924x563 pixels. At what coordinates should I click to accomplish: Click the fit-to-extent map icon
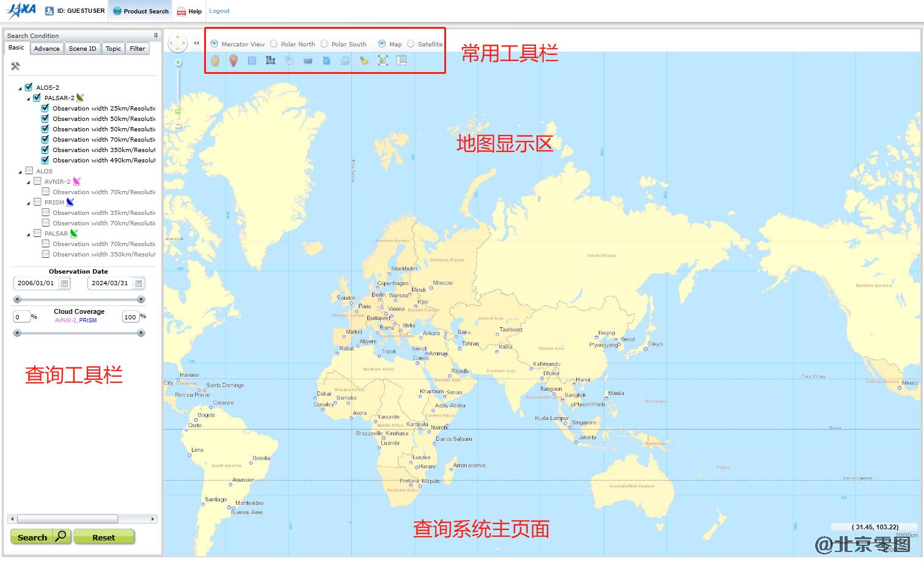coord(383,60)
